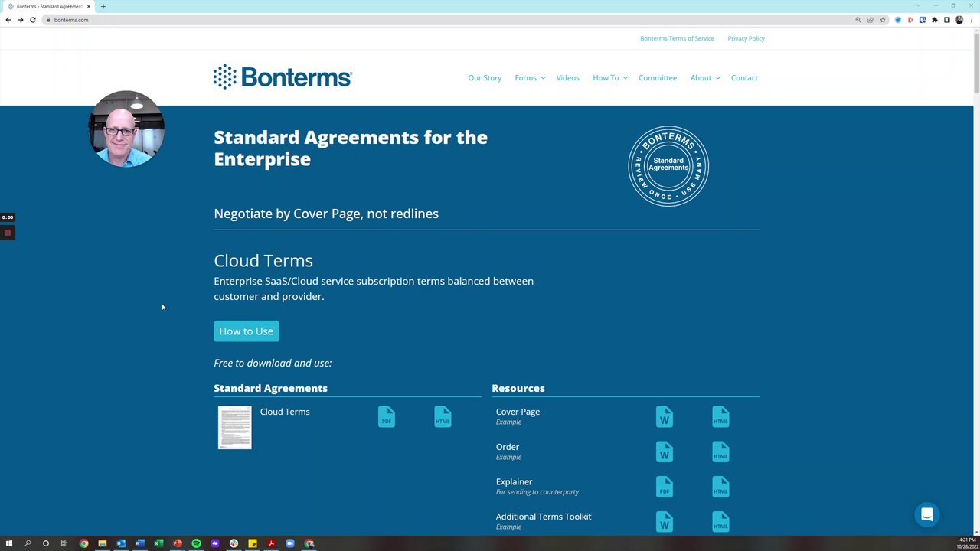The height and width of the screenshot is (551, 980).
Task: Select the Our Story navigation item
Action: (485, 77)
